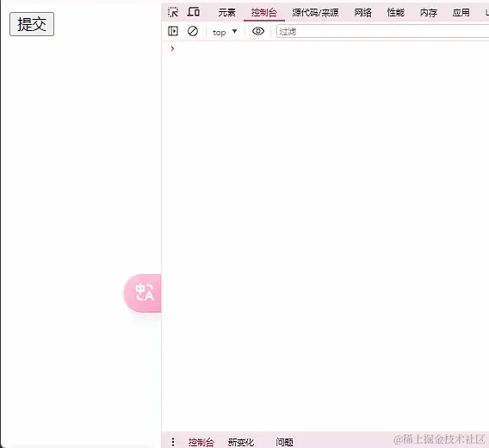Toggle the device toolbar icon

pos(194,12)
